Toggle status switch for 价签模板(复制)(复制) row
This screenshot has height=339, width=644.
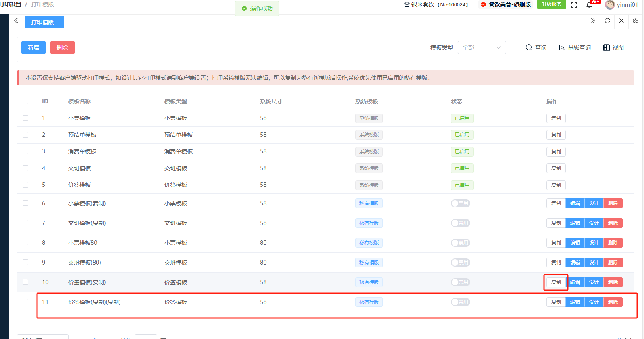[460, 302]
